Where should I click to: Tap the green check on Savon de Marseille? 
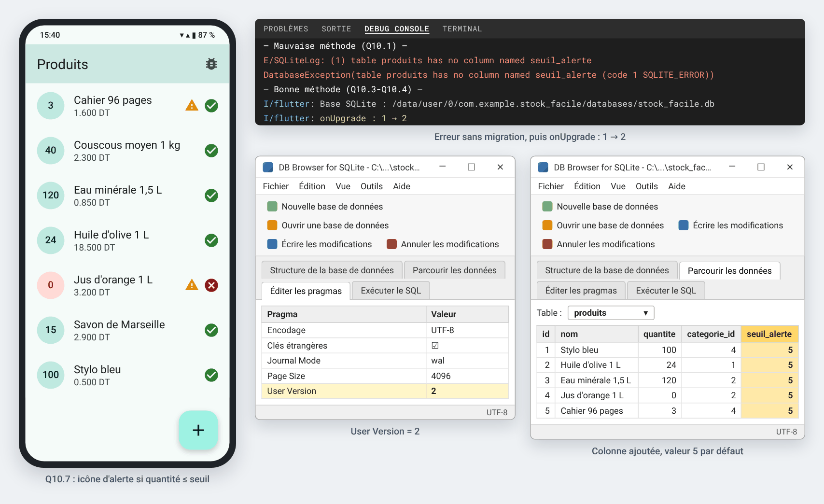[x=211, y=330]
